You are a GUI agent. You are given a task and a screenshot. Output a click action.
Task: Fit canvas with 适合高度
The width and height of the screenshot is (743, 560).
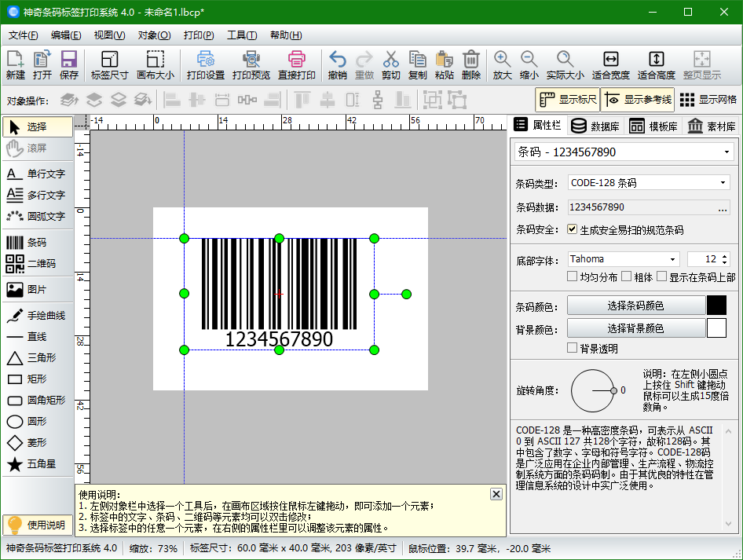pos(657,65)
